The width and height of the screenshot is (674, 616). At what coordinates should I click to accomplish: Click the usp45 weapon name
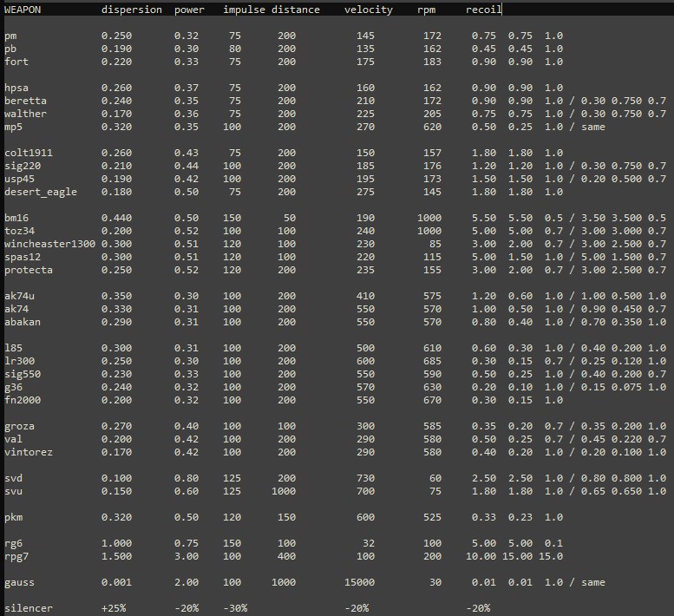pos(19,180)
